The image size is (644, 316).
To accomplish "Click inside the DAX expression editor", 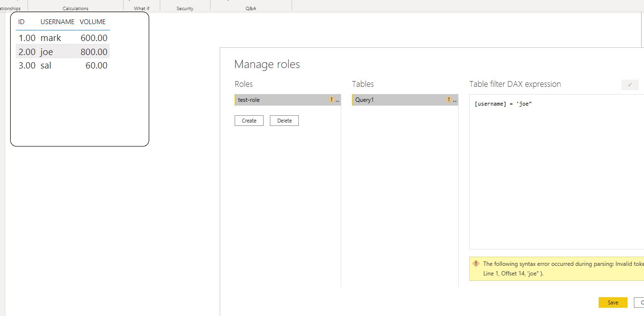I will tap(557, 172).
